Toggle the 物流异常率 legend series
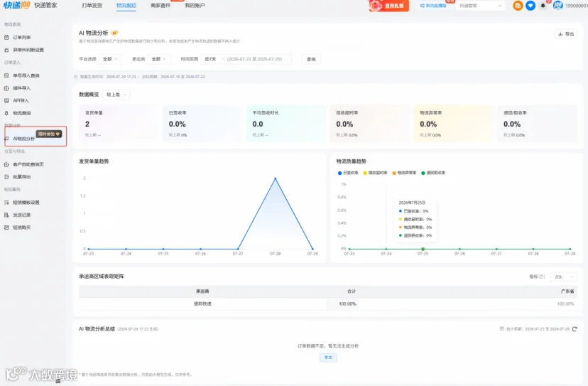 click(404, 173)
